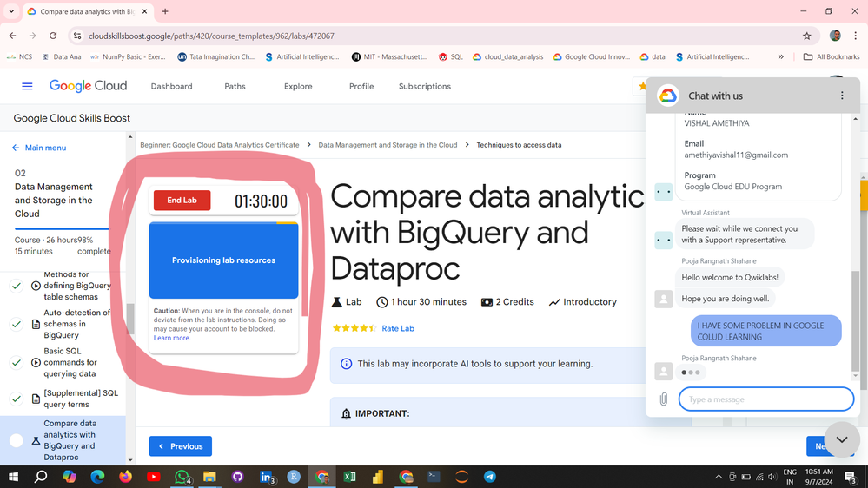Reload the page
The width and height of the screenshot is (868, 488).
coord(53,36)
